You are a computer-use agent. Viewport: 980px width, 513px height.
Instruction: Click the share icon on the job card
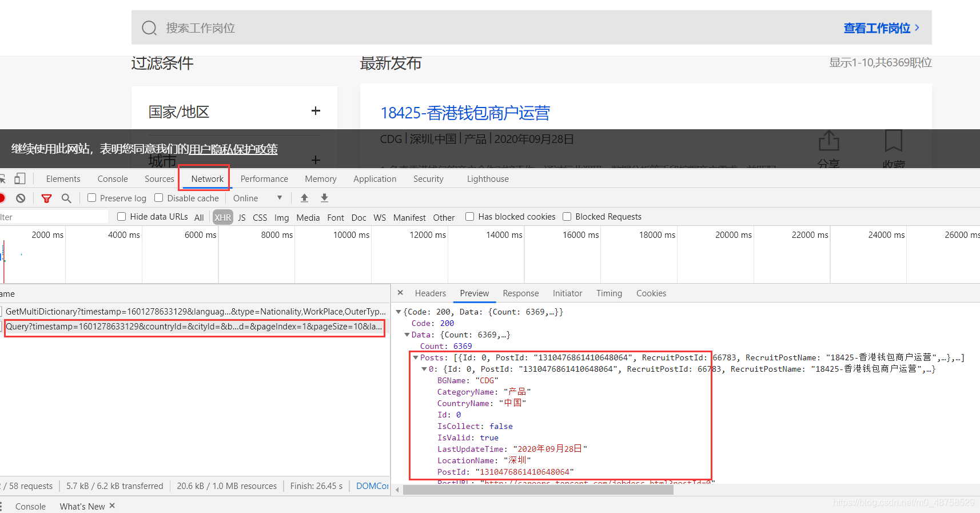828,141
